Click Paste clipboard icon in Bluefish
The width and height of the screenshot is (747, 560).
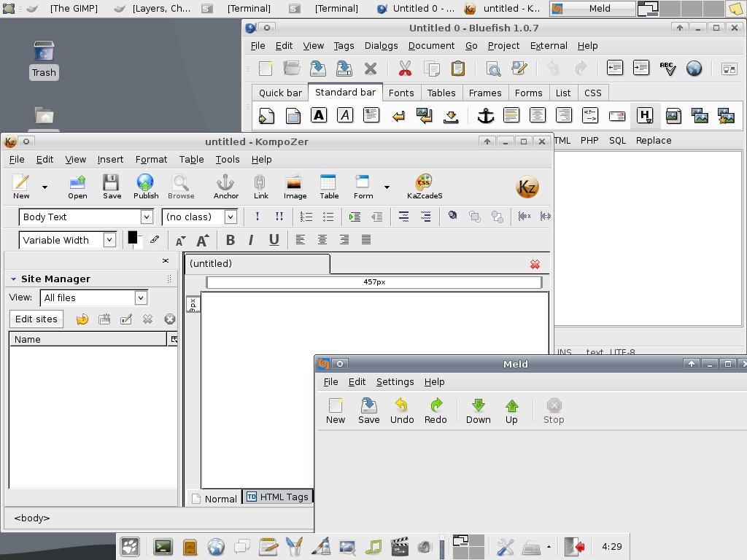tap(458, 68)
